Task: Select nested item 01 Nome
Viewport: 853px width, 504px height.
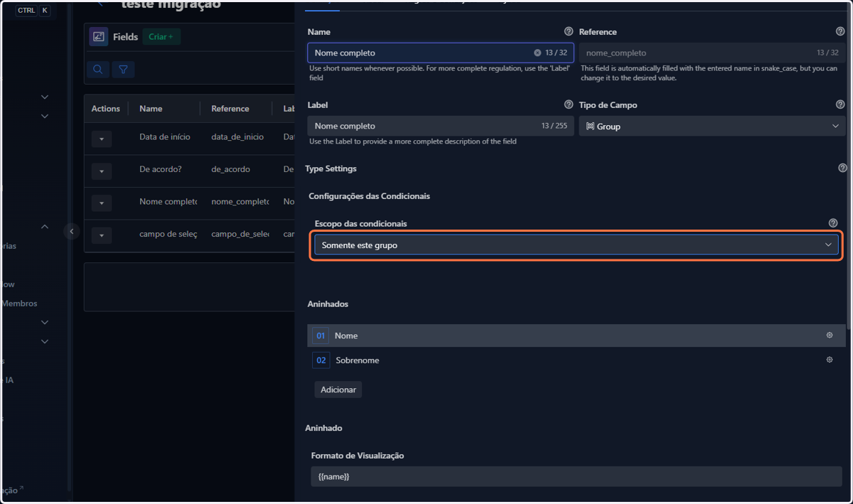Action: pos(576,336)
